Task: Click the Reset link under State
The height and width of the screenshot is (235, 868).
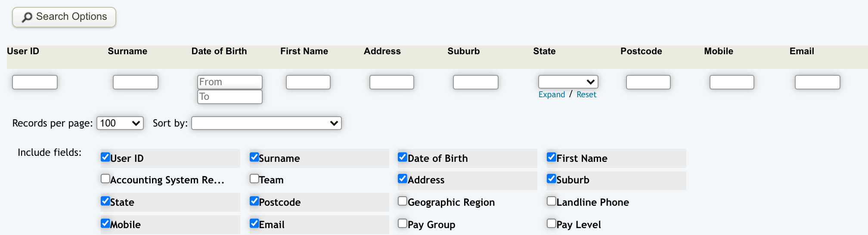Action: 586,95
